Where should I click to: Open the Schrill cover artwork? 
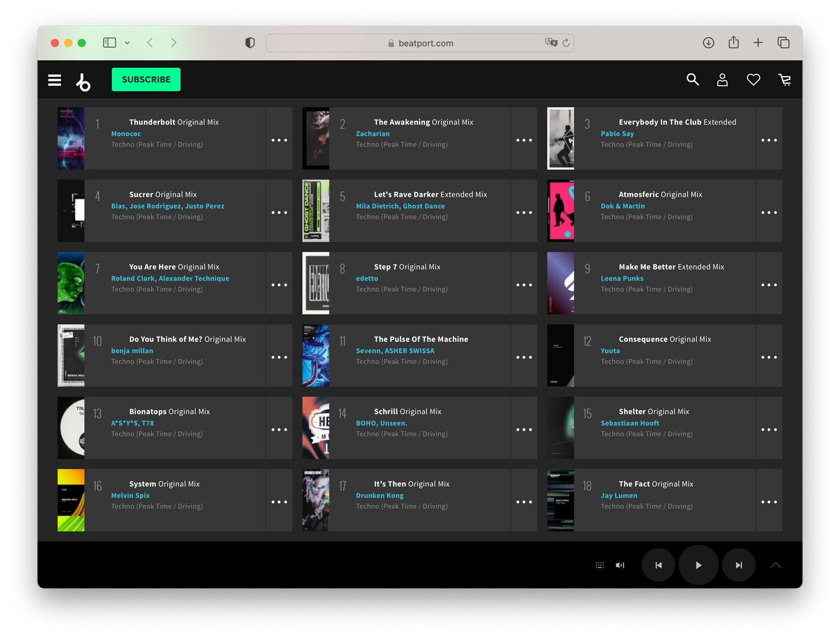click(316, 428)
